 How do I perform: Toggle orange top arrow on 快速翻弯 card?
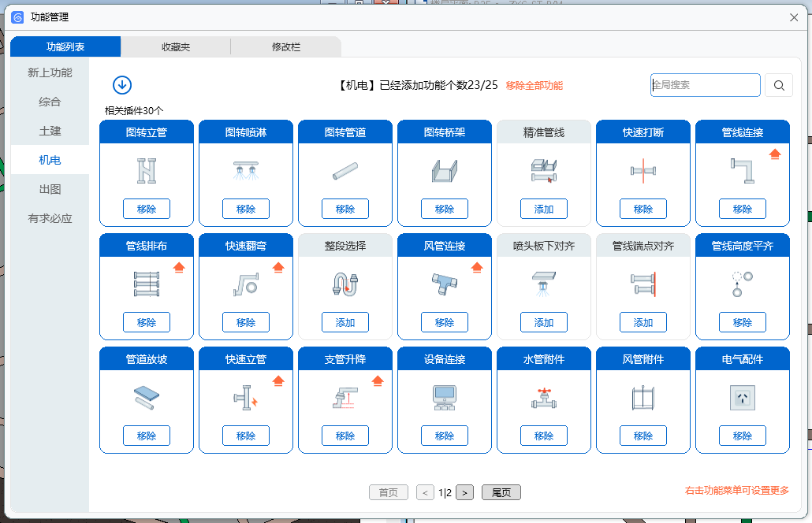278,267
